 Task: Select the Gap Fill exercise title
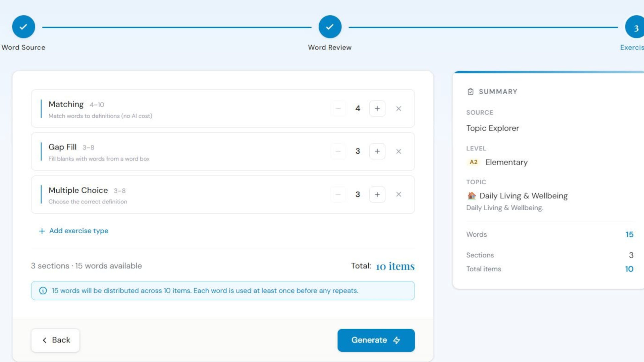[x=62, y=147]
